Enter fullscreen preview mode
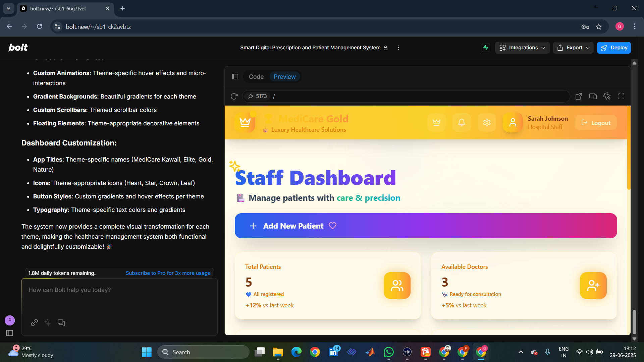 [621, 97]
